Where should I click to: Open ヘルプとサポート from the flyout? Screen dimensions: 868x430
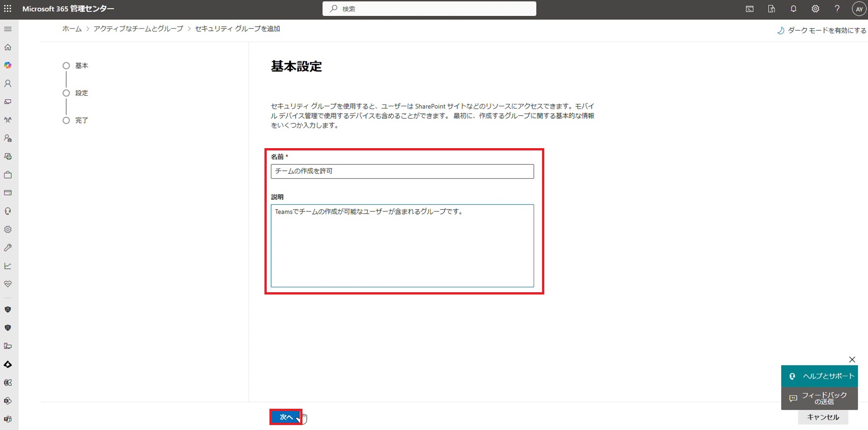point(819,376)
